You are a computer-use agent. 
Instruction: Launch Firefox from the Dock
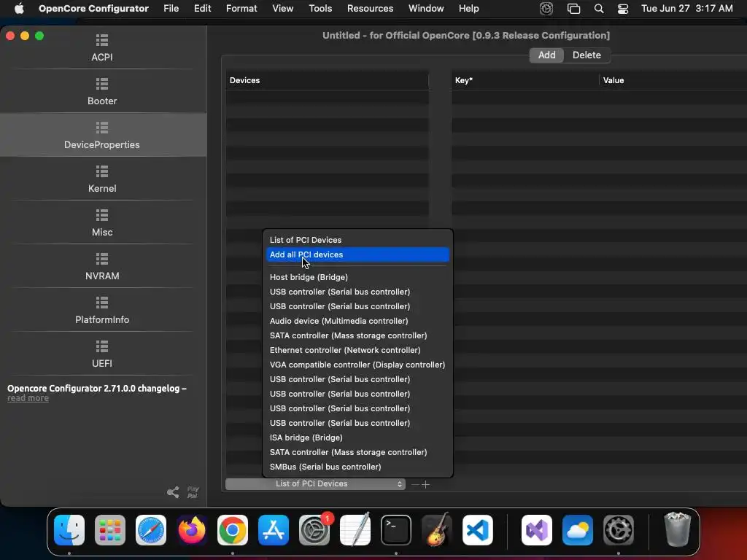pyautogui.click(x=192, y=530)
